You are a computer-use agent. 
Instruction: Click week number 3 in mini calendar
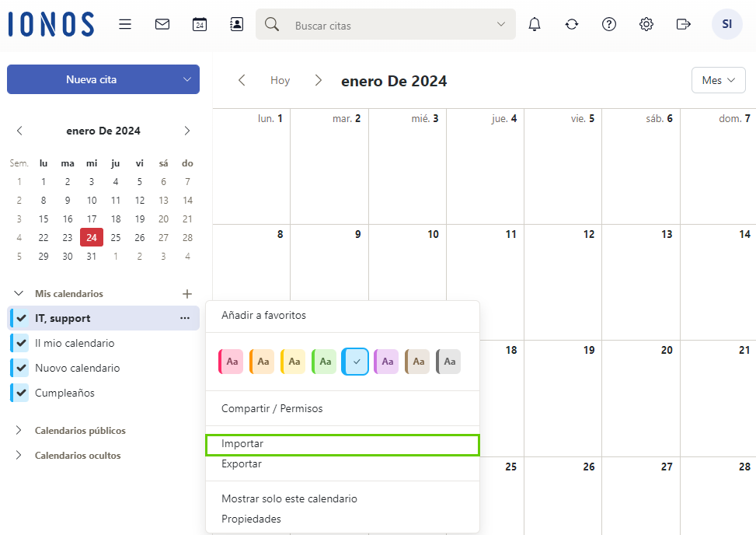(x=19, y=219)
